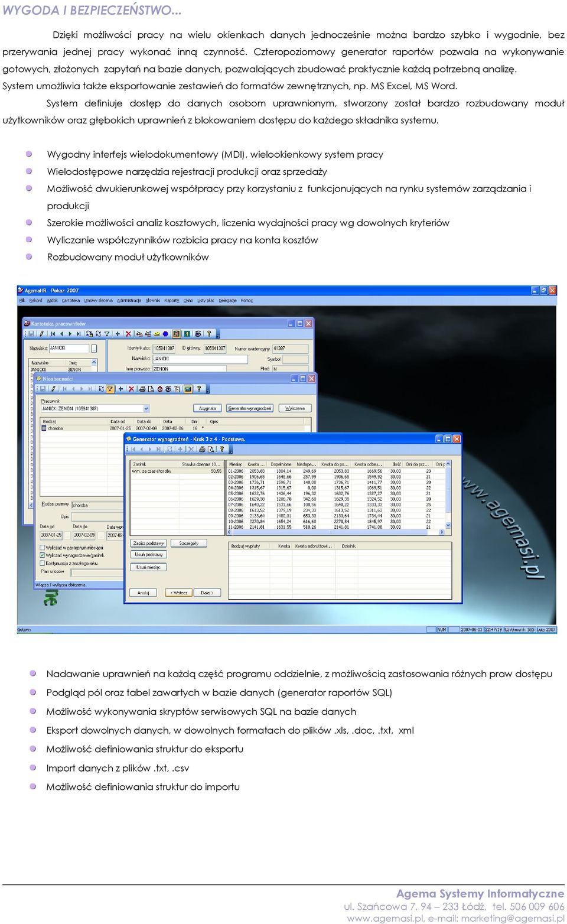This screenshot has height=924, width=567.
Task: Click the refresh icon in Nieobecności toolbar
Action: (101, 389)
